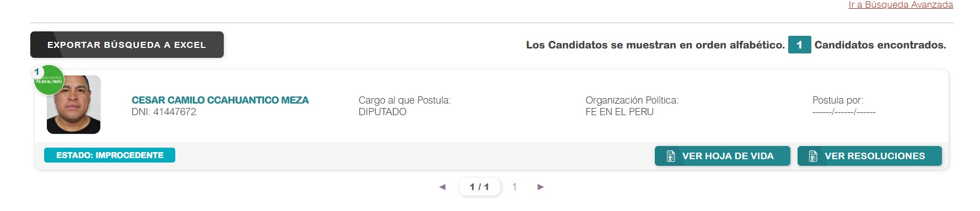
Task: Click the candidates found count badge
Action: coord(799,45)
